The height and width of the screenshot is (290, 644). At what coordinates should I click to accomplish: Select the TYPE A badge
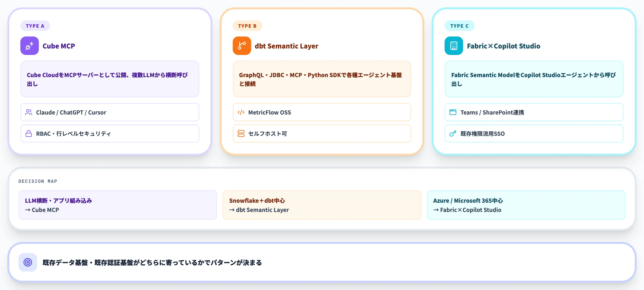[35, 25]
